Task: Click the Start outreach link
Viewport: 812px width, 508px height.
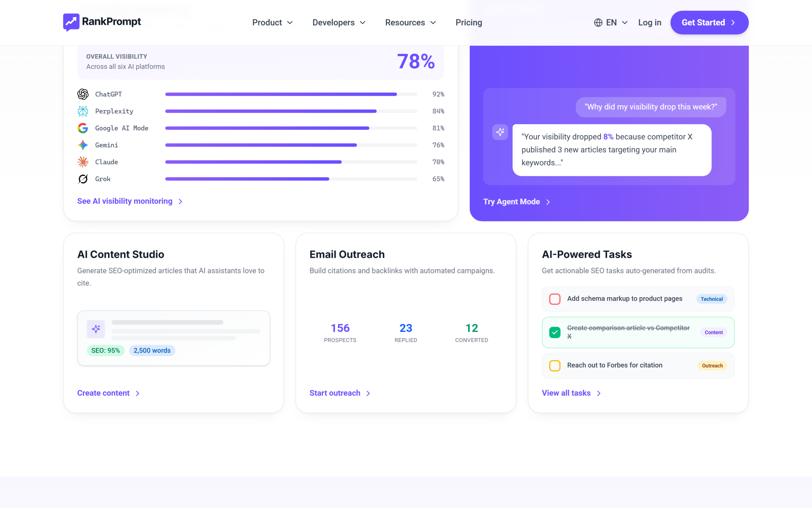Action: [340, 393]
